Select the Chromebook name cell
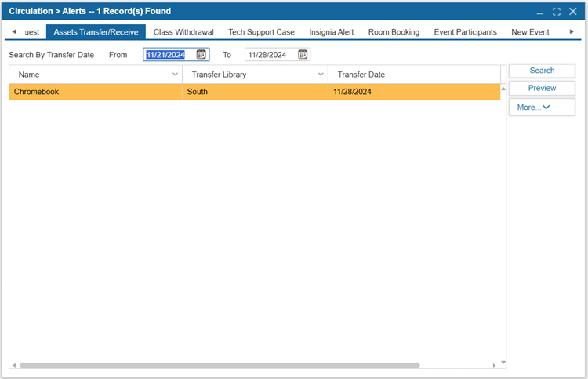The width and height of the screenshot is (588, 379). tap(96, 92)
